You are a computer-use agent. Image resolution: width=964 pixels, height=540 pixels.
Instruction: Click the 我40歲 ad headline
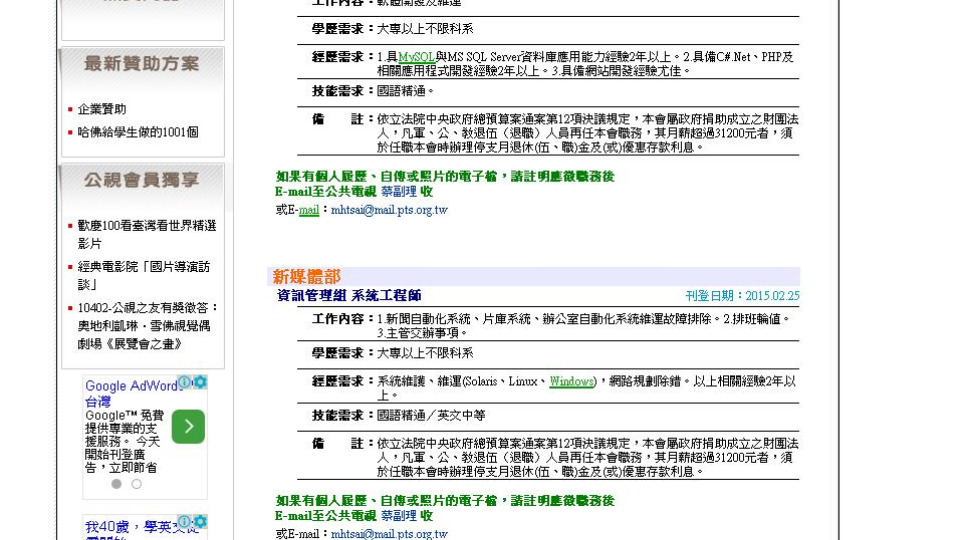pyautogui.click(x=130, y=528)
